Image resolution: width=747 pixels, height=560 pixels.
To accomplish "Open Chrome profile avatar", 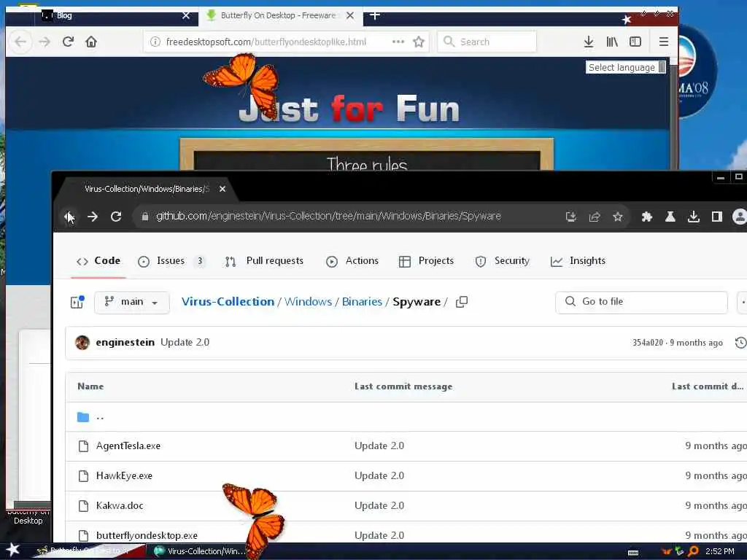I will [740, 217].
